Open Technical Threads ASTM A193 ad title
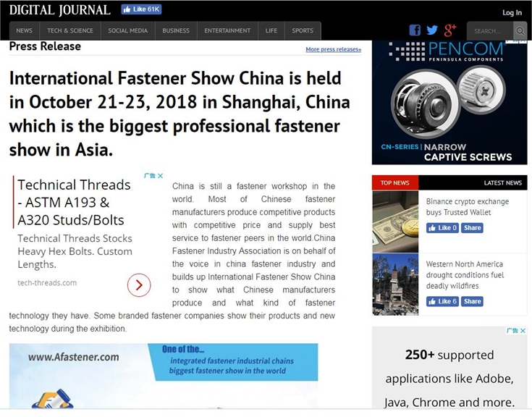Screen dimensions: 532x417 74,203
